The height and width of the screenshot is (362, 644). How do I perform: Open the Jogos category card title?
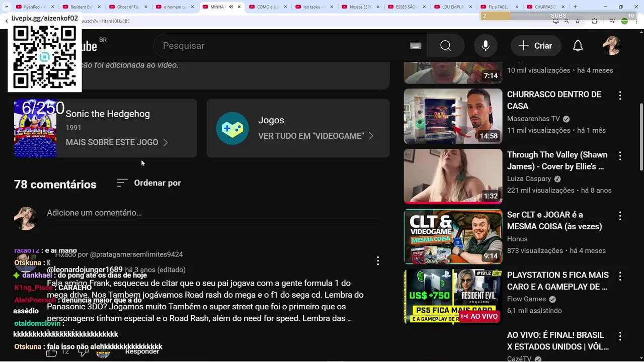tap(271, 120)
